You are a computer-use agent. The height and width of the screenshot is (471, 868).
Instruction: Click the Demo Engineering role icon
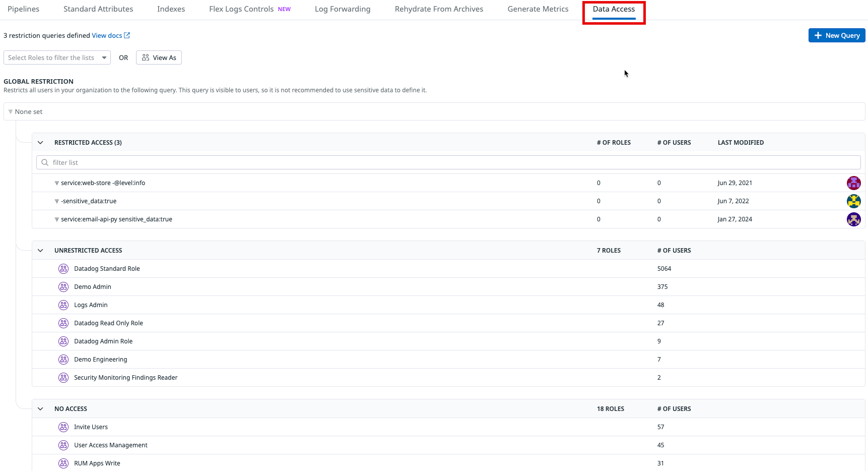point(63,360)
